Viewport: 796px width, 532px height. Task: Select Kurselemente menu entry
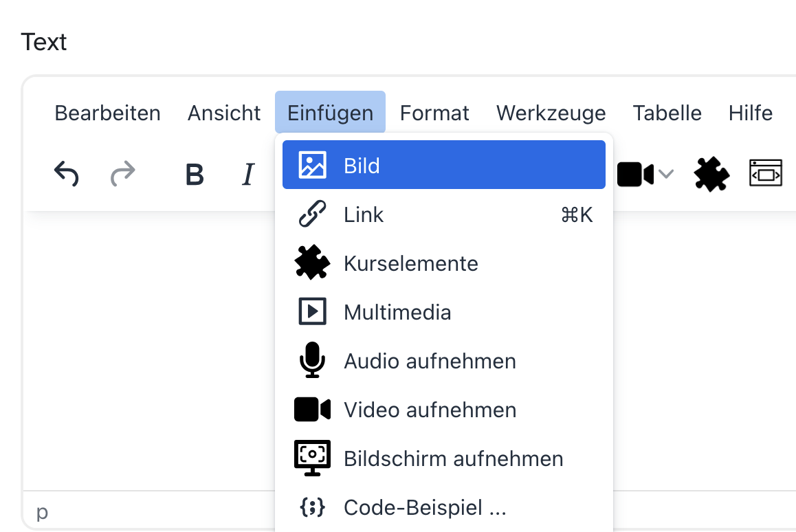pyautogui.click(x=443, y=263)
